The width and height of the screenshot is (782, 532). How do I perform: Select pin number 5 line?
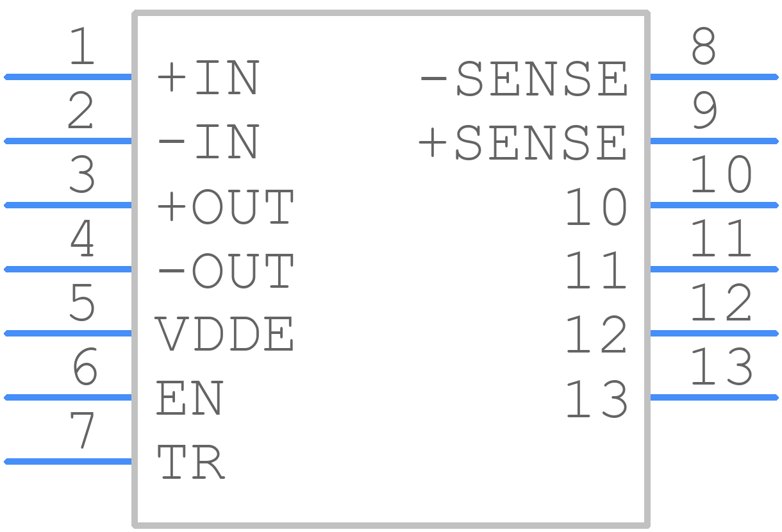68,333
